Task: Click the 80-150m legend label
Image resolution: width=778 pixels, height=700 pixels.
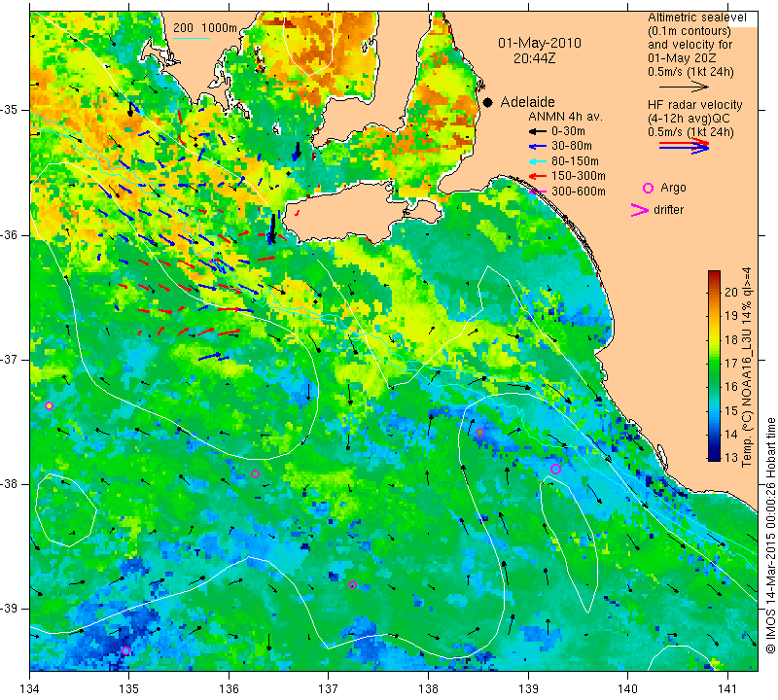Action: tap(575, 161)
